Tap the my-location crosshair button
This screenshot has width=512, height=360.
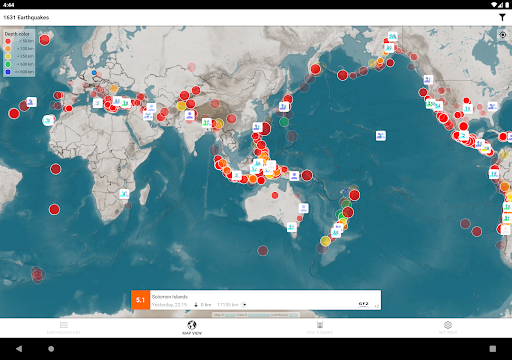[503, 35]
